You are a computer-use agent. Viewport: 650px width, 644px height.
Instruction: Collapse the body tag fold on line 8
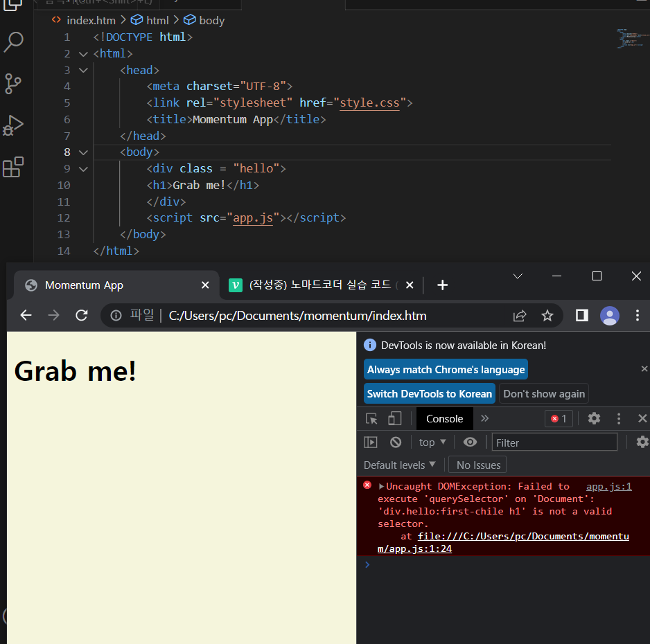coord(83,152)
